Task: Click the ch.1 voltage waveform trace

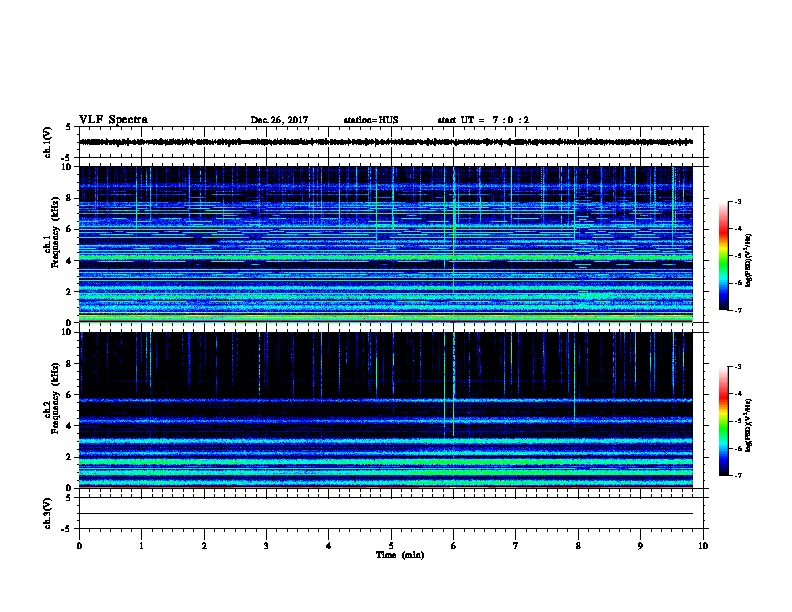Action: [x=386, y=142]
